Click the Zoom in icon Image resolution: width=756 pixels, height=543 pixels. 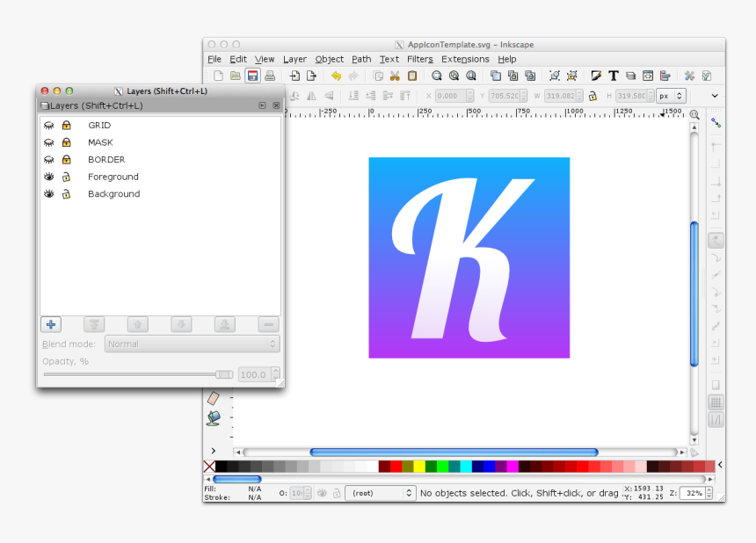point(437,76)
